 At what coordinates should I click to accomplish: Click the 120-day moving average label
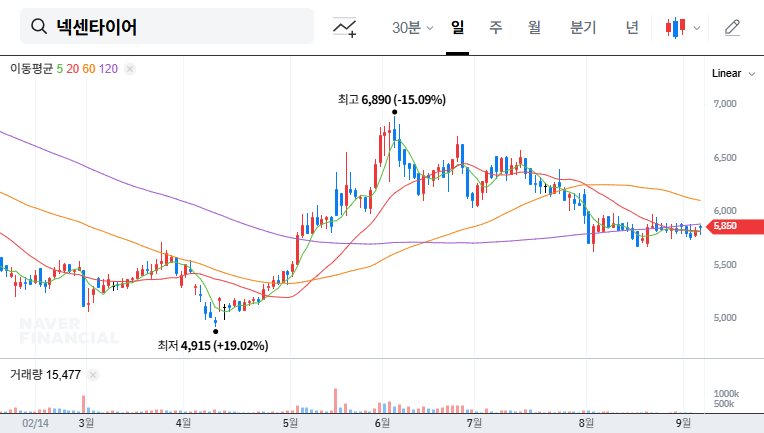point(109,69)
